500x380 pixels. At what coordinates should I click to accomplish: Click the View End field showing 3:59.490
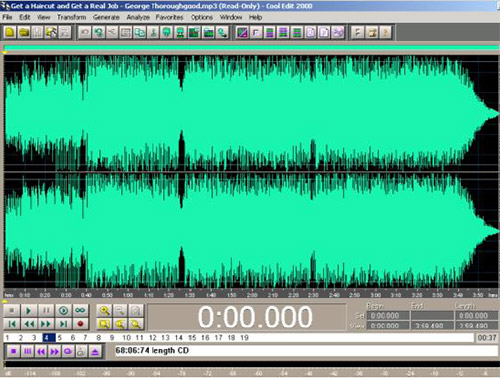tap(432, 325)
